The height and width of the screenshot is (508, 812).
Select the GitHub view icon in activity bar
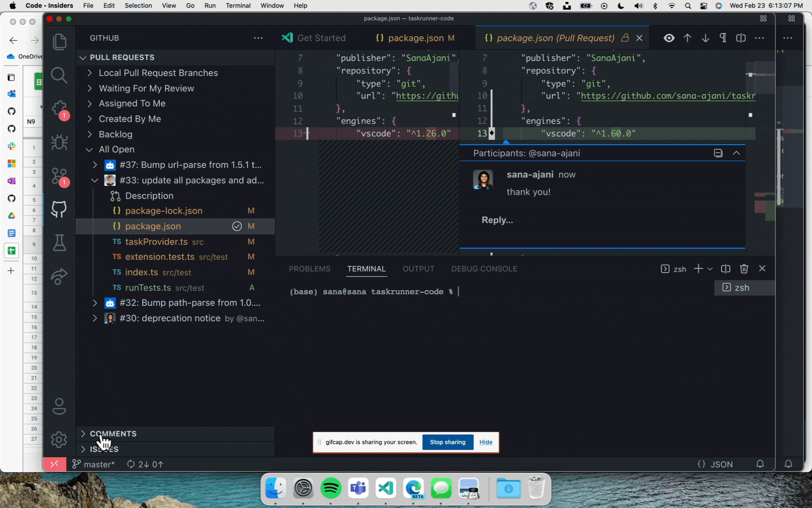click(59, 209)
